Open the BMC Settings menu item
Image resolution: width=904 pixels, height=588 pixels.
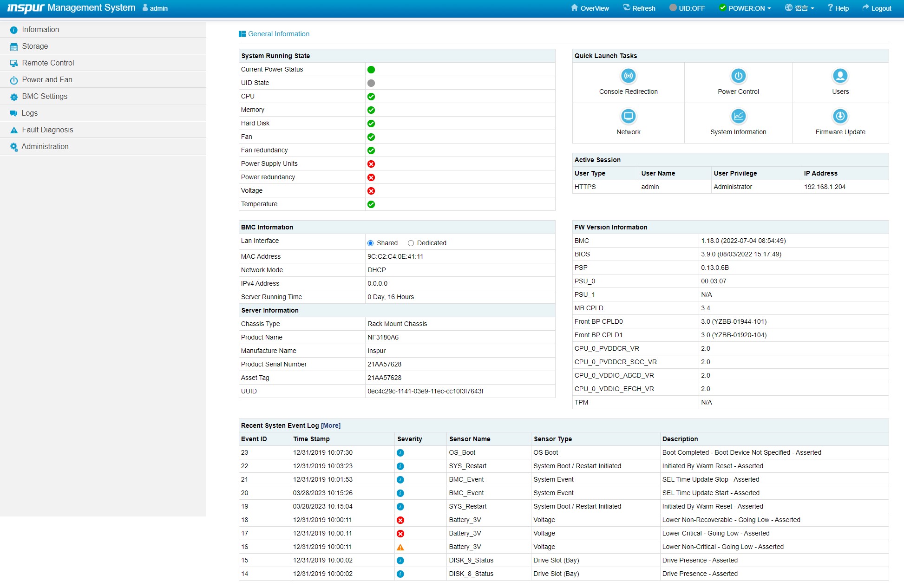pos(45,96)
